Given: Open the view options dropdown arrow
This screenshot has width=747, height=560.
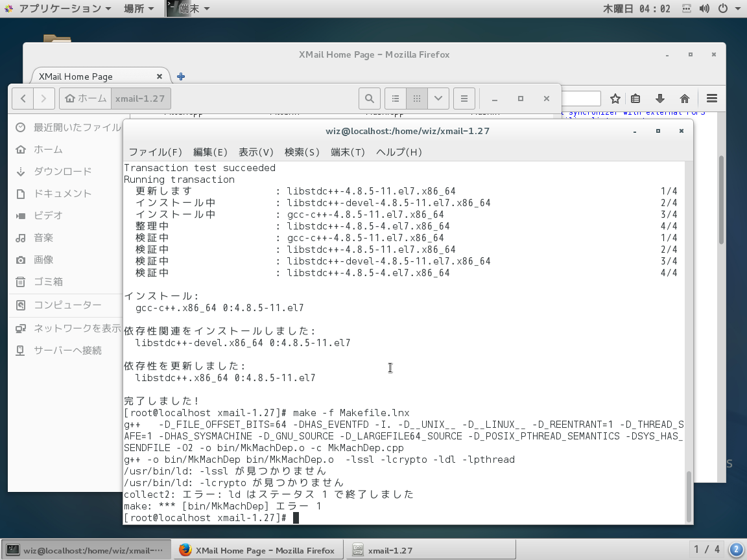Looking at the screenshot, I should pyautogui.click(x=438, y=99).
